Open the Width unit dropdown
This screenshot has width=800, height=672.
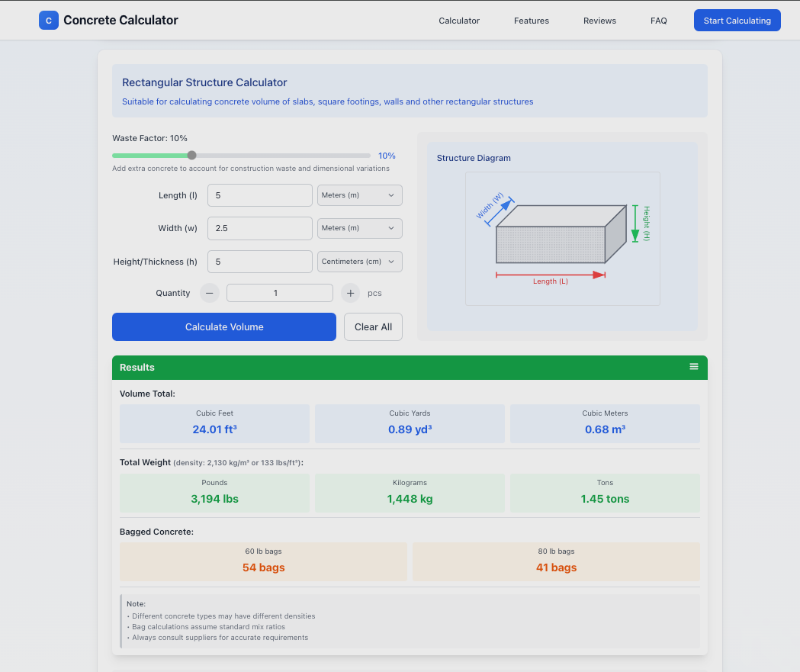coord(359,228)
